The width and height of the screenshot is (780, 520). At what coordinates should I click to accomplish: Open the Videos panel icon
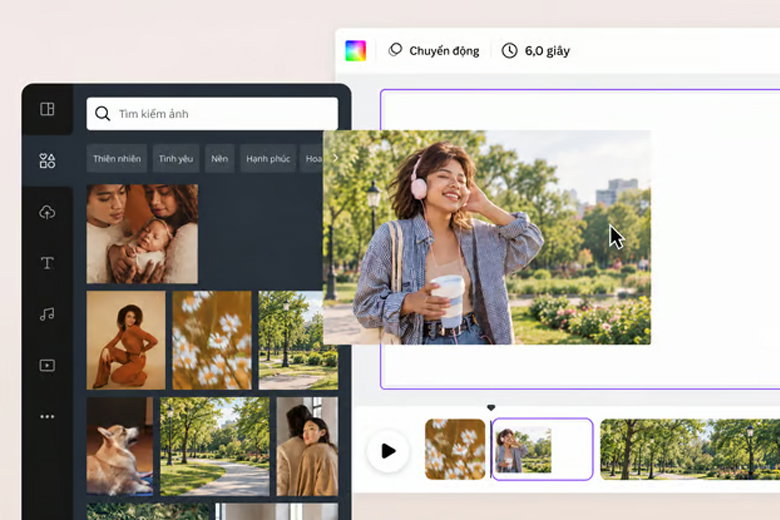(47, 365)
